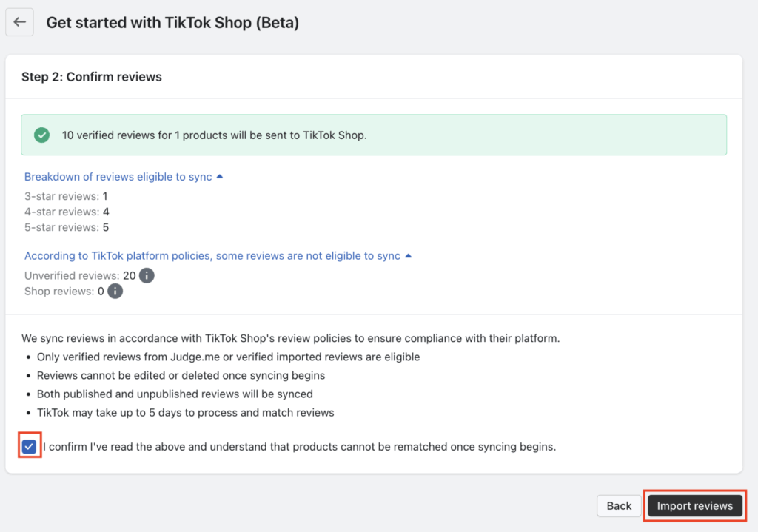Click the 'TikTok may take up to 5 days' bullet
Image resolution: width=758 pixels, height=532 pixels.
185,412
